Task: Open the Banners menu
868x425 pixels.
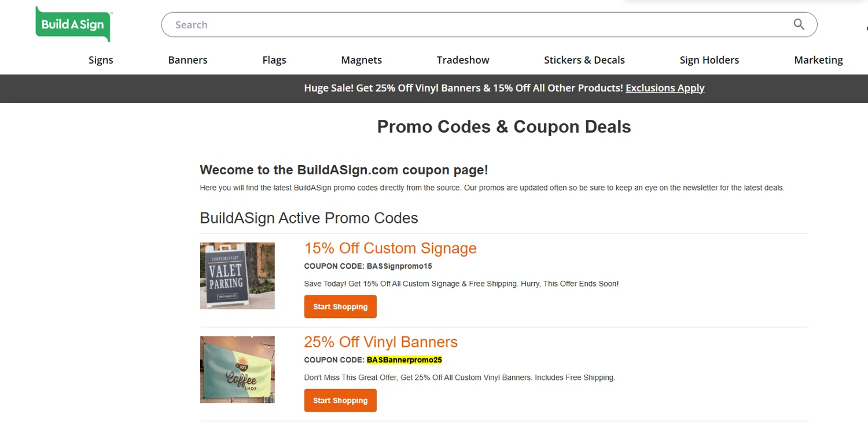Action: tap(187, 60)
